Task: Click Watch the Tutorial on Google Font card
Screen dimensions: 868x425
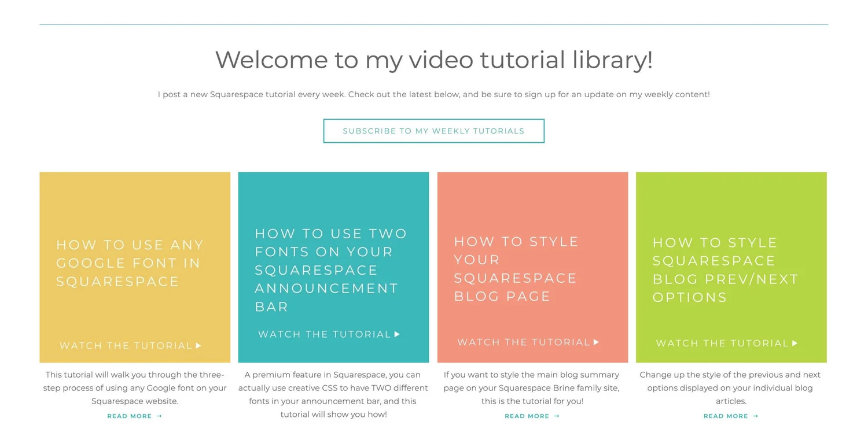Action: (125, 345)
